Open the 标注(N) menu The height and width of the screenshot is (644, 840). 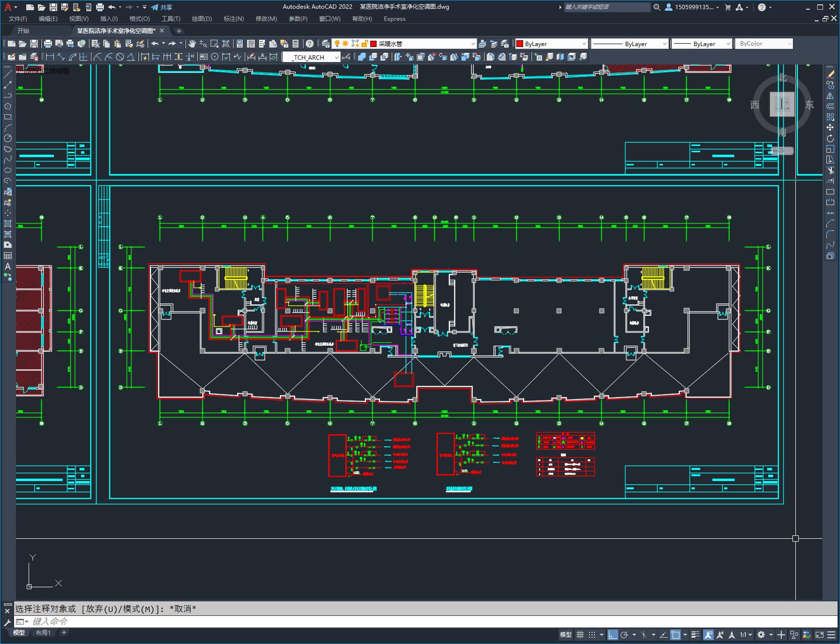(233, 19)
